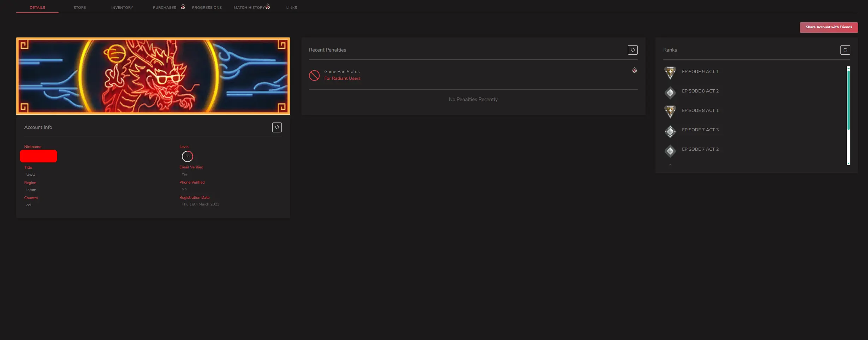Image resolution: width=868 pixels, height=340 pixels.
Task: Click the neon dragon player card banner
Action: tap(153, 76)
